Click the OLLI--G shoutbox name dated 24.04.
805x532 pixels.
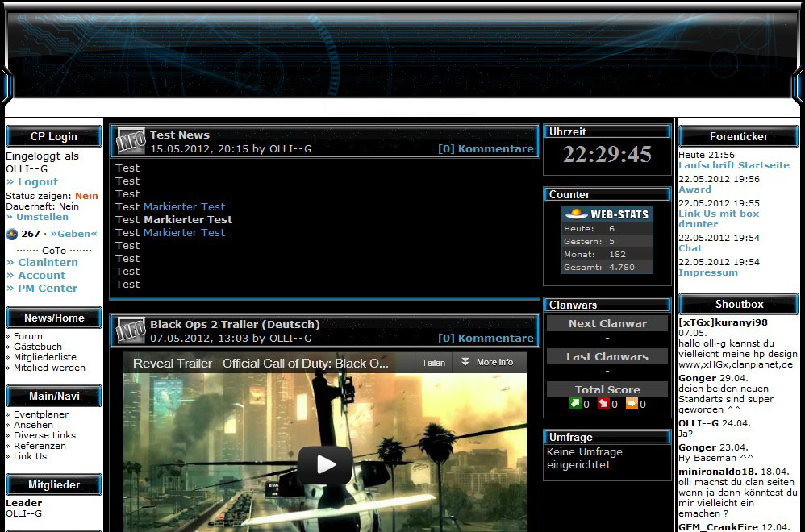pos(699,423)
